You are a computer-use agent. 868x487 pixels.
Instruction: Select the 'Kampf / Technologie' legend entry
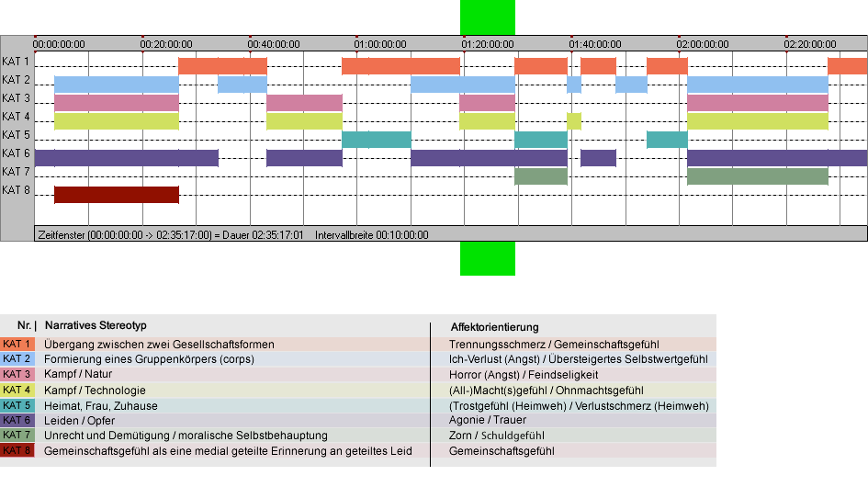click(x=95, y=390)
